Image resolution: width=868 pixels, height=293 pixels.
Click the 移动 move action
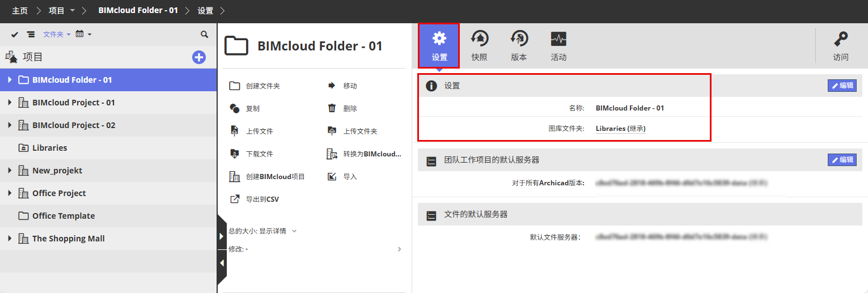[x=342, y=86]
